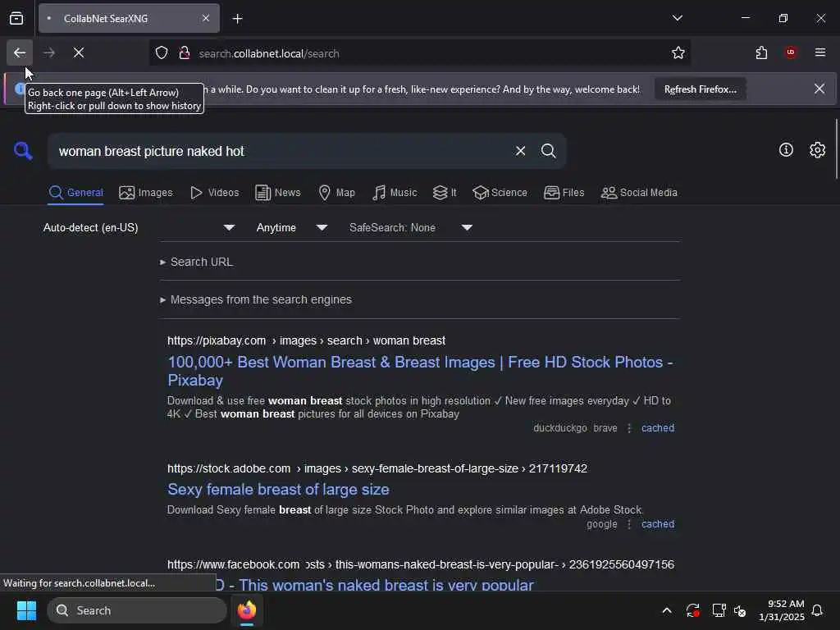Open the Anytime time range dropdown
The image size is (840, 630).
tap(292, 228)
